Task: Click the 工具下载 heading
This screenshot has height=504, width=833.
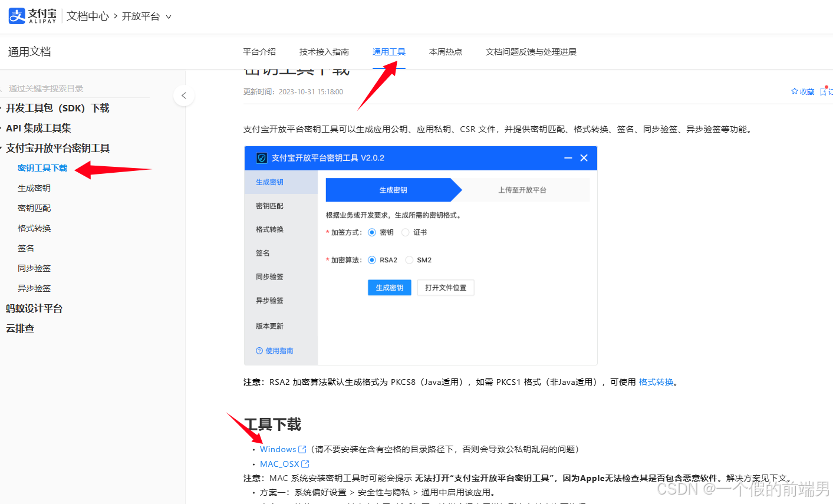Action: coord(272,424)
